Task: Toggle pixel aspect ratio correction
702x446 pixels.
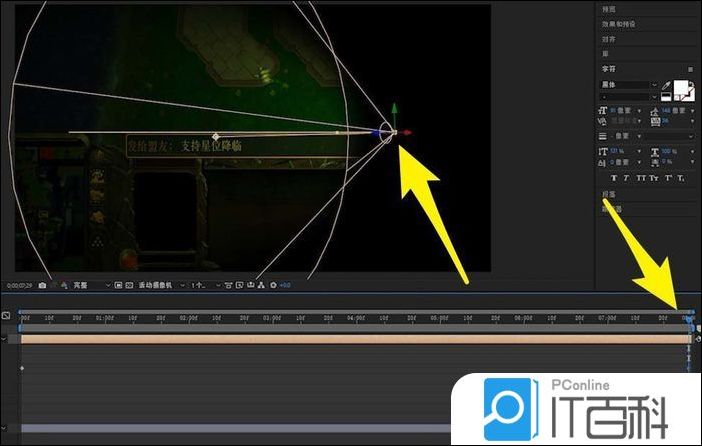Action: [x=228, y=285]
